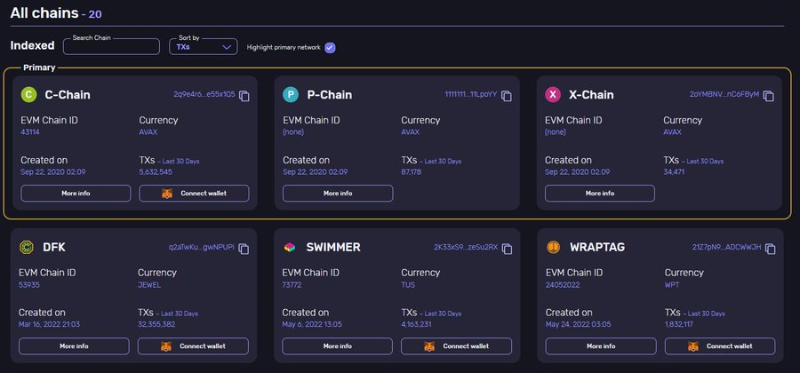Open More info for P-Chain

(338, 193)
